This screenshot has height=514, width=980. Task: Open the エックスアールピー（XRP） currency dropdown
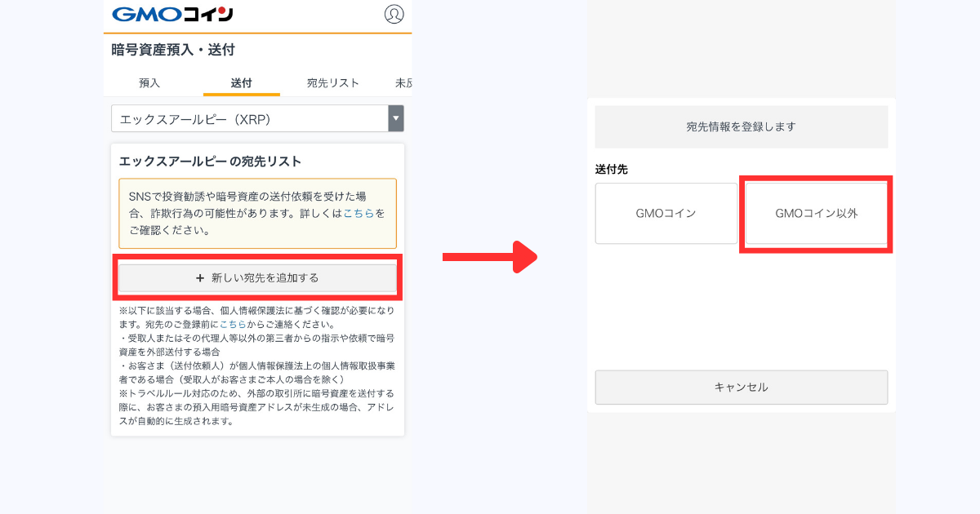point(257,118)
